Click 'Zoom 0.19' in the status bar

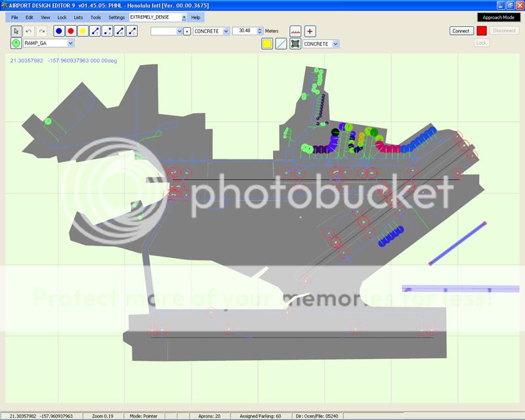tap(102, 416)
